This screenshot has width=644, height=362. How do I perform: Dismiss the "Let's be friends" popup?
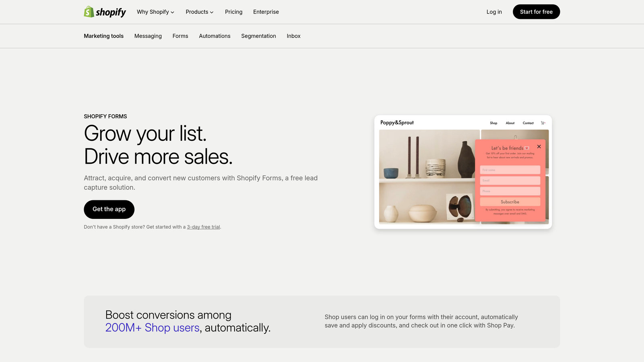(539, 146)
